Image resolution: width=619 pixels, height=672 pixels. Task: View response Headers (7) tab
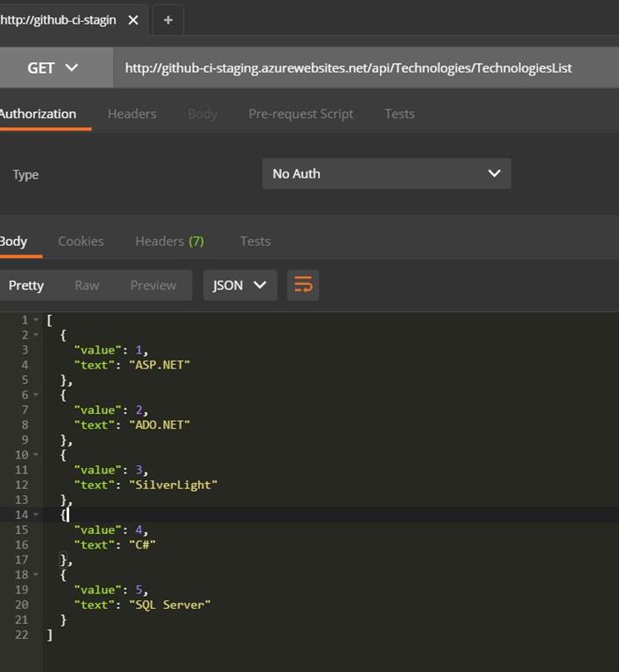(169, 241)
